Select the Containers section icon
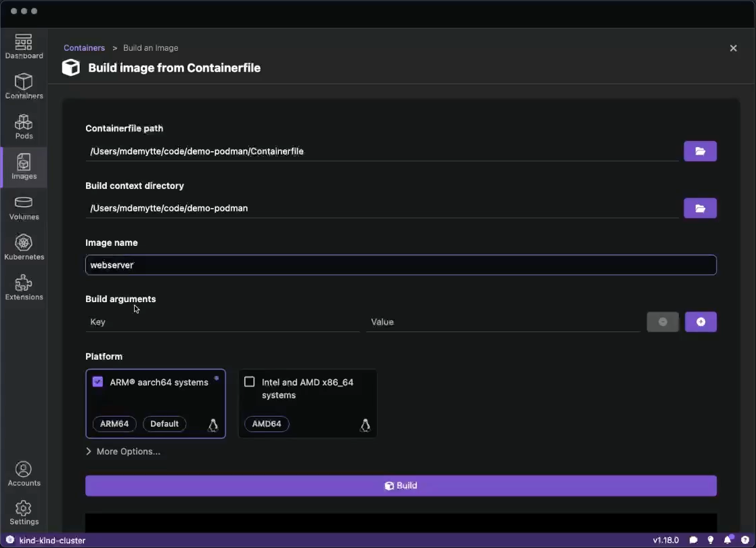756x548 pixels. (24, 86)
